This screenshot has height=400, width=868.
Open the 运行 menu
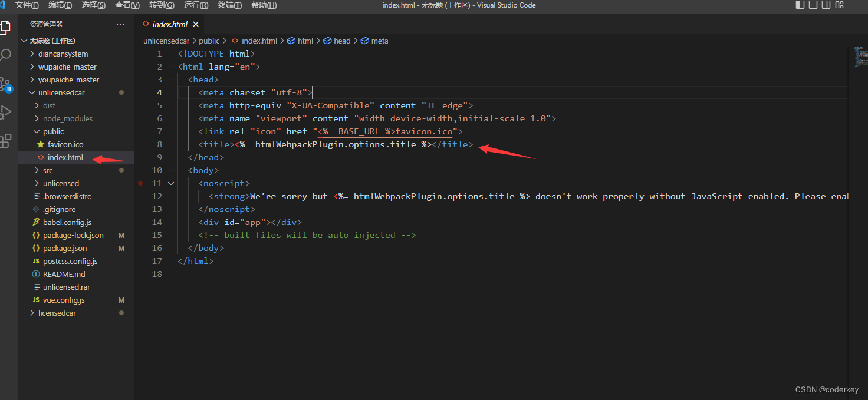196,5
